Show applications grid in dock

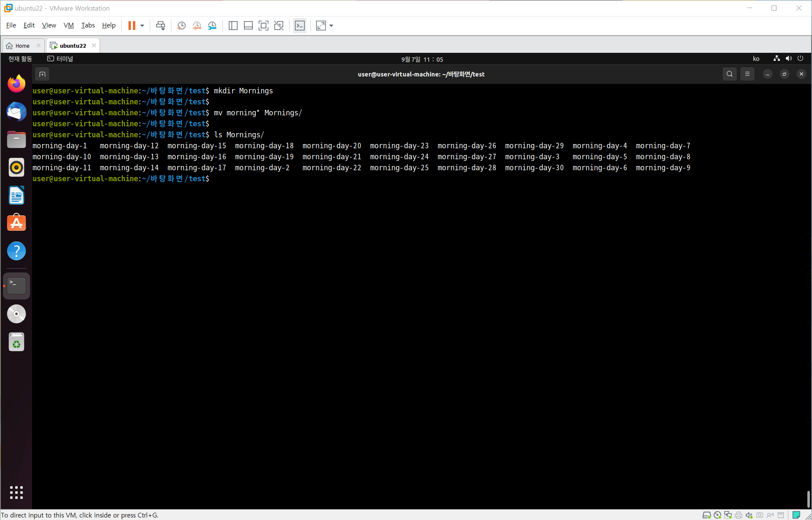(x=16, y=492)
